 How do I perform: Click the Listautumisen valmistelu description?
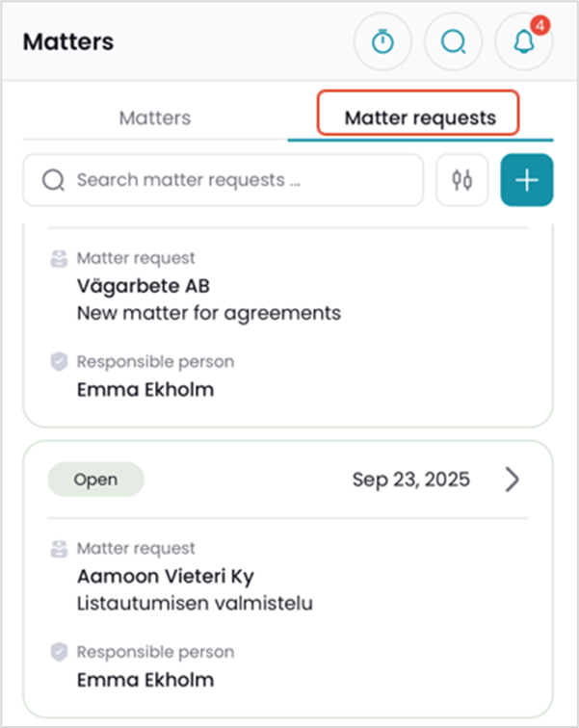click(x=195, y=605)
